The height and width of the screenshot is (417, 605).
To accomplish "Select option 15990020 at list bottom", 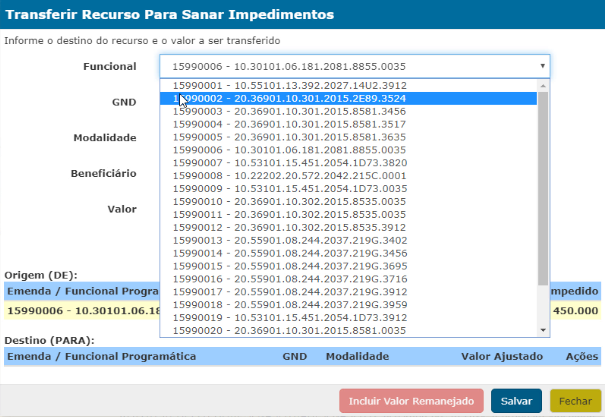I will [x=288, y=330].
